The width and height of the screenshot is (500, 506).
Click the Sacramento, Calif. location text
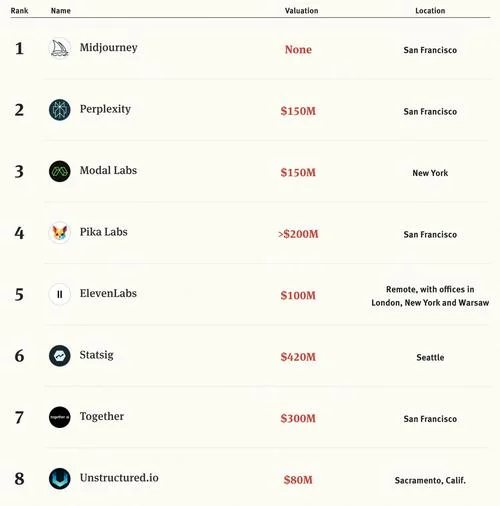pyautogui.click(x=430, y=480)
